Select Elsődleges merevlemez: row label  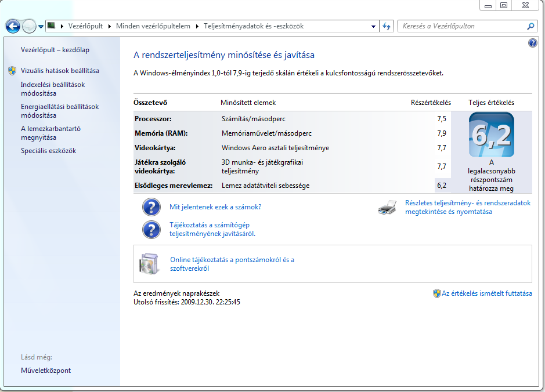(x=174, y=186)
